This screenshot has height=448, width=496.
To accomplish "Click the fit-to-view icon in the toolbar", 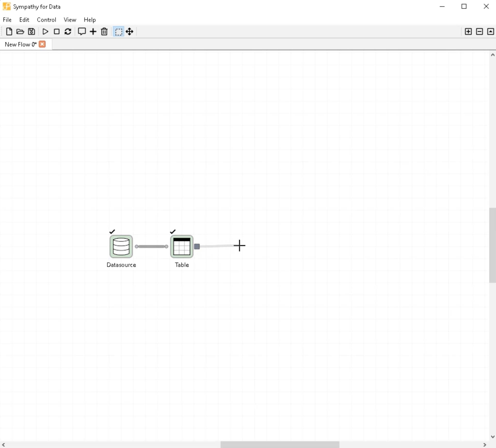I will [490, 31].
